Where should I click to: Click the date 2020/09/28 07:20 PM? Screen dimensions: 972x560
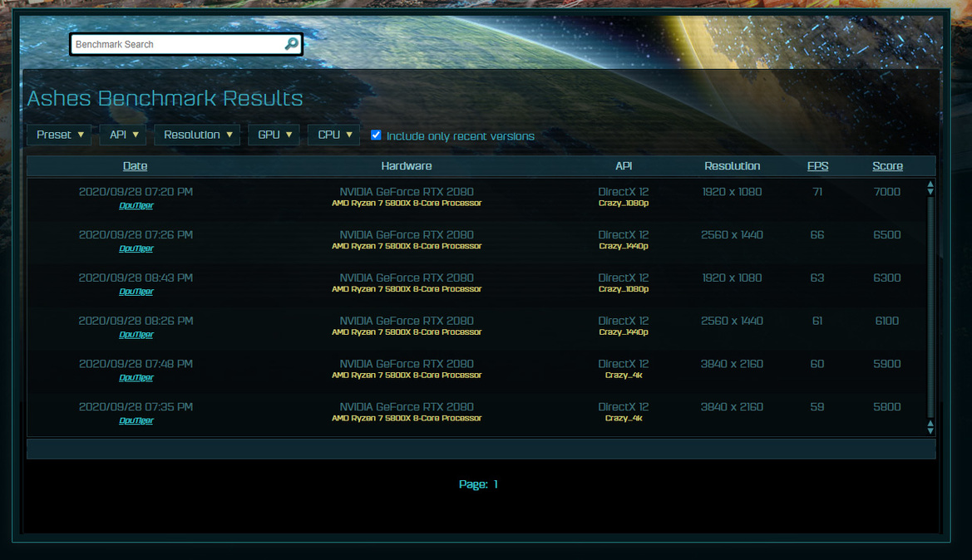point(136,192)
